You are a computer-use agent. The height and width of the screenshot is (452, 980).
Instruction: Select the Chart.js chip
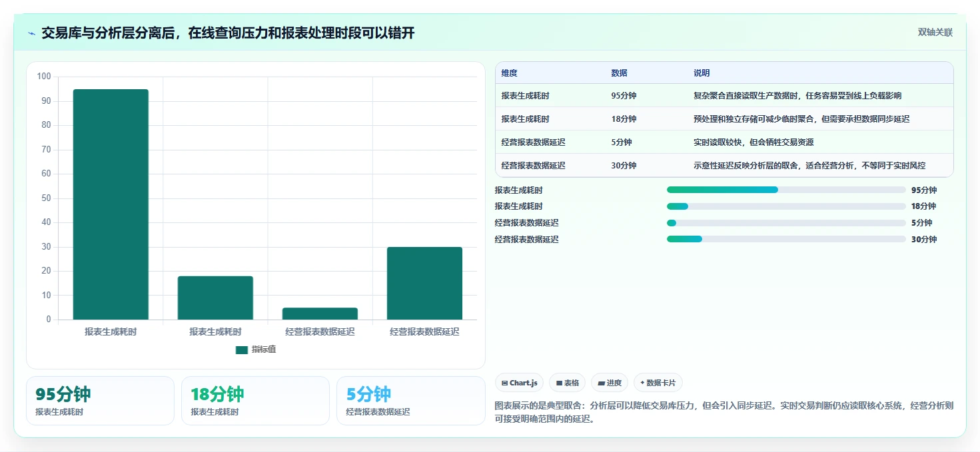pyautogui.click(x=519, y=383)
